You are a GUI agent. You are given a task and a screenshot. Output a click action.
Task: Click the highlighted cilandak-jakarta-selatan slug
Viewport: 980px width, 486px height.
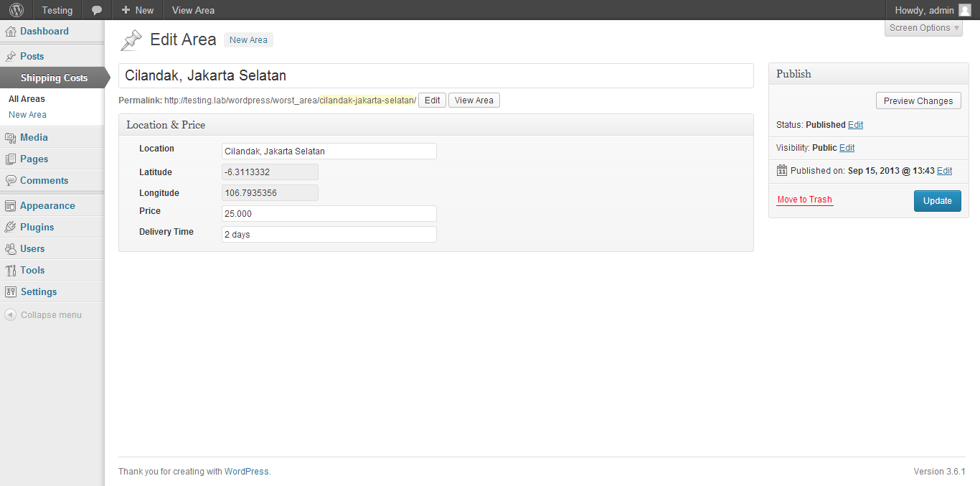coord(367,101)
